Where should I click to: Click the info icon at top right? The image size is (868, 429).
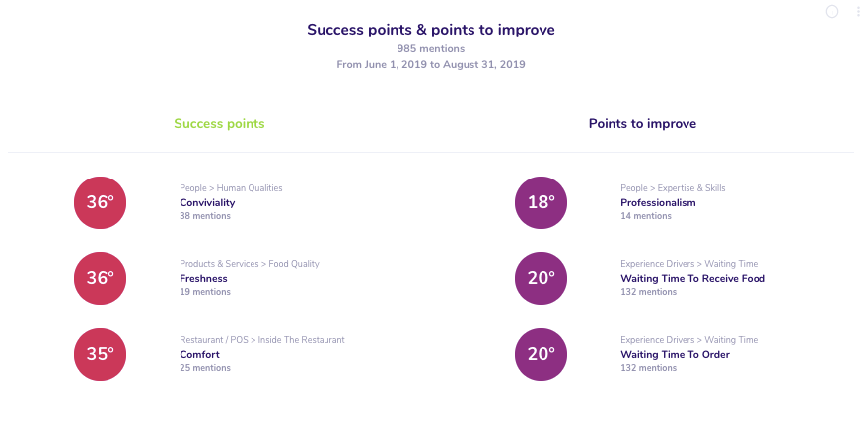832,11
